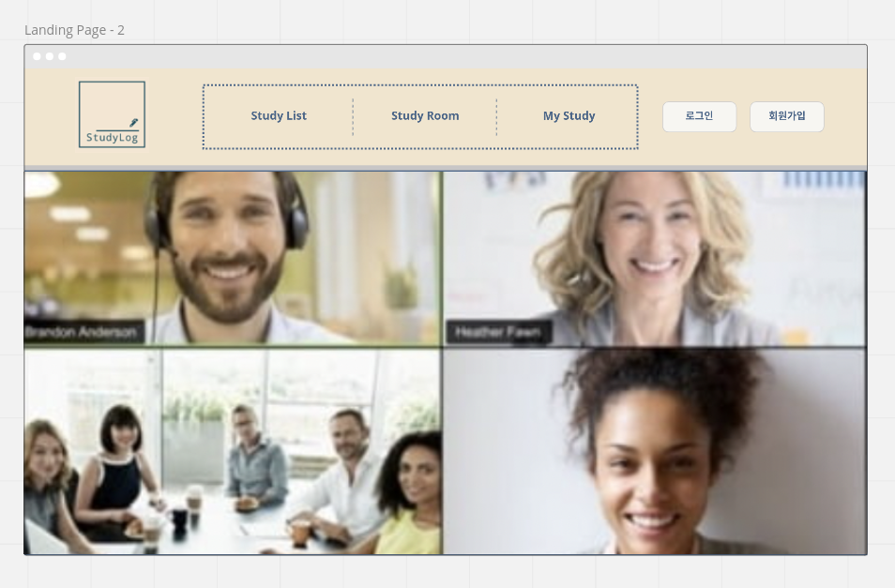Select the bearded man with headset video tile
The height and width of the screenshot is (588, 895).
(x=233, y=258)
